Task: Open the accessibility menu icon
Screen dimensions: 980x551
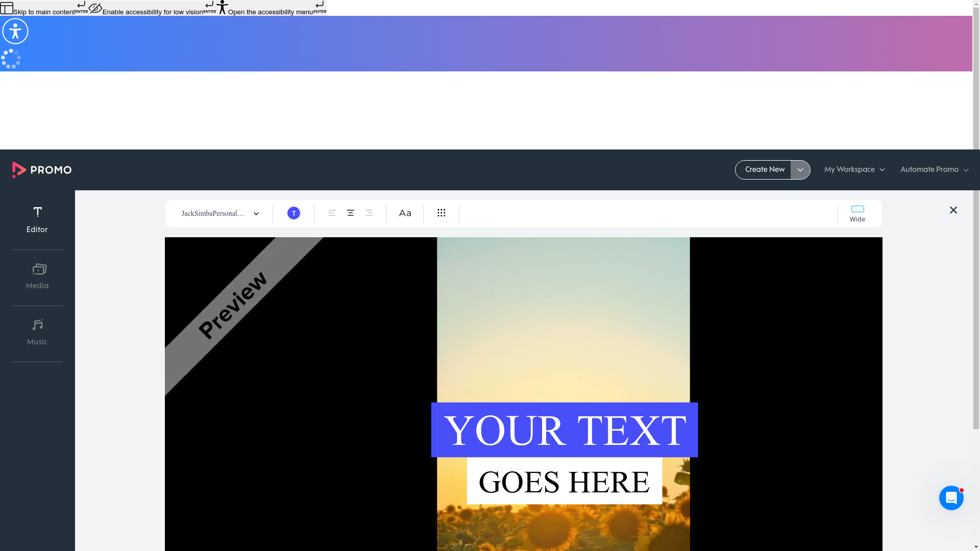Action: point(15,31)
